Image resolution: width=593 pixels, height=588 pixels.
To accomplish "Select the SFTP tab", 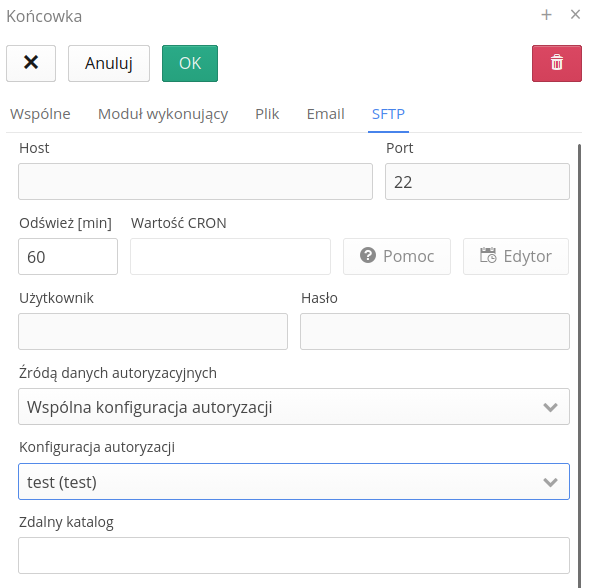I will (x=388, y=114).
